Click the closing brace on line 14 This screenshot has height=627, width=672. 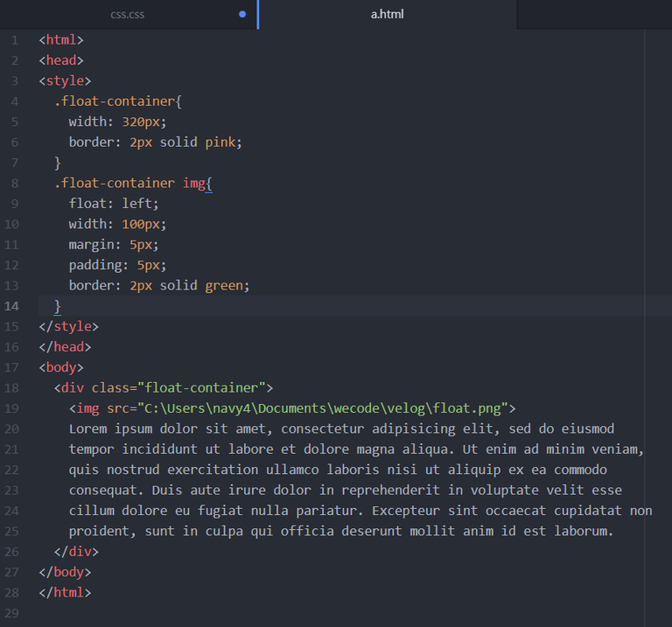click(x=58, y=307)
